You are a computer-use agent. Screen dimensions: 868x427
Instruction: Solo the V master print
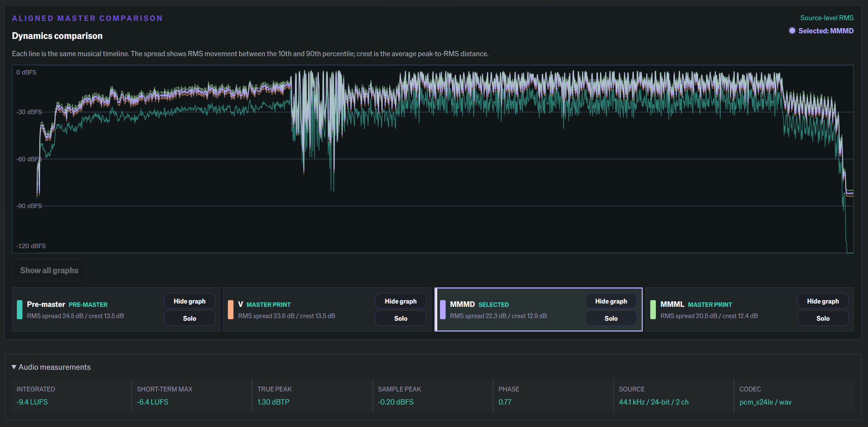click(x=400, y=318)
